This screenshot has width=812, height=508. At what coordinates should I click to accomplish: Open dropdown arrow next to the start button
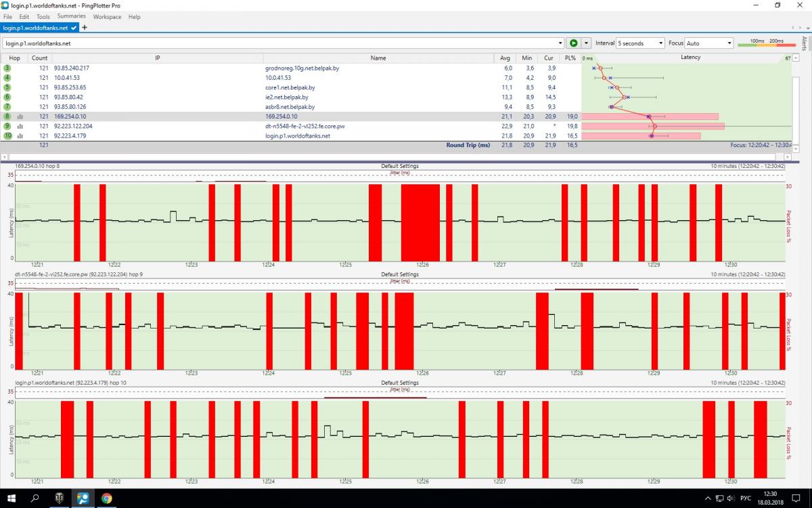[587, 43]
